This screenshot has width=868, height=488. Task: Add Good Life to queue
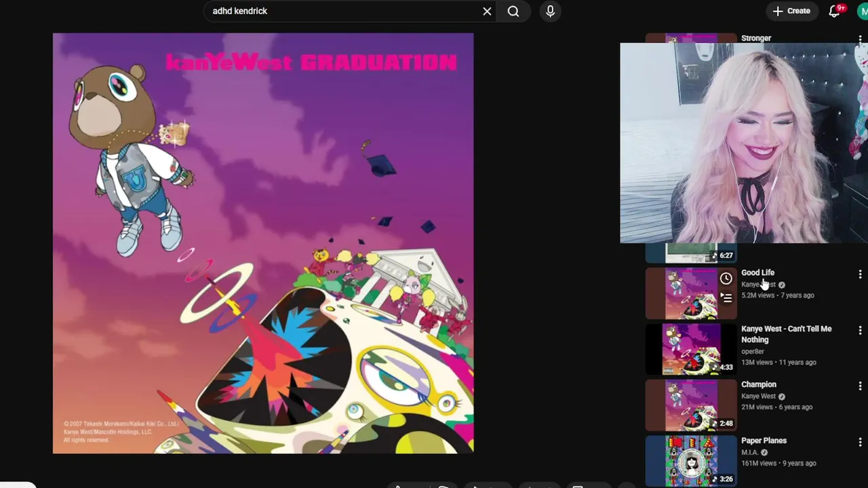pyautogui.click(x=726, y=298)
